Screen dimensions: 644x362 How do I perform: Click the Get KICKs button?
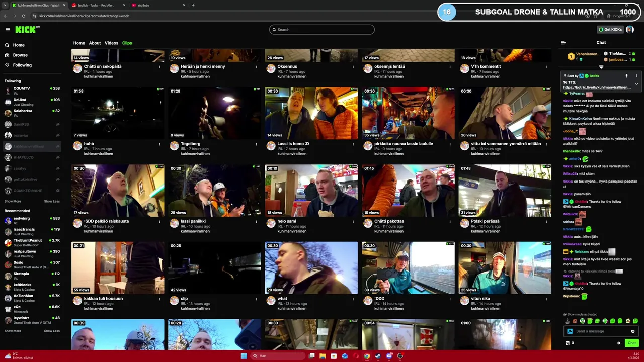tap(610, 30)
